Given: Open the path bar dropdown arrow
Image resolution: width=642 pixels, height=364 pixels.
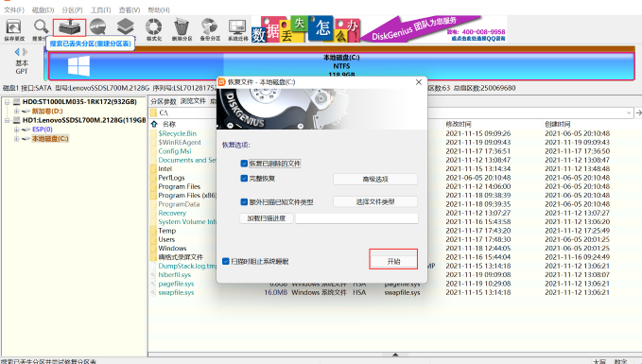Looking at the screenshot, I should point(629,113).
